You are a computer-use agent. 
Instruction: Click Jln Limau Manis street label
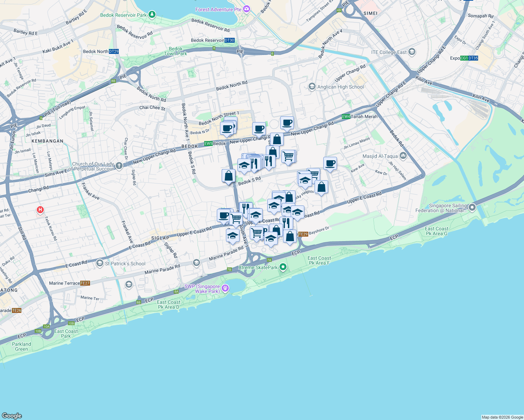point(357,143)
